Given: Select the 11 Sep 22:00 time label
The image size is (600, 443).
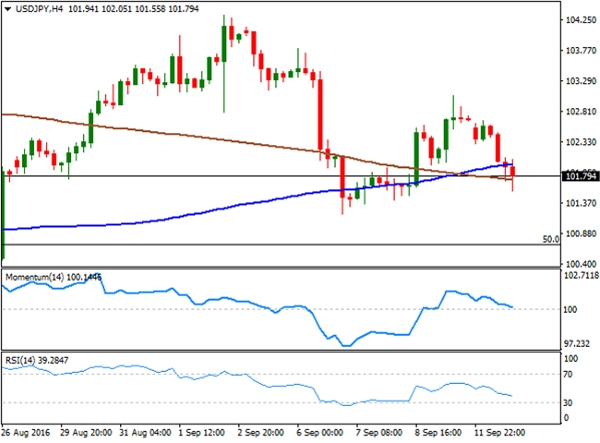Looking at the screenshot, I should (x=500, y=433).
